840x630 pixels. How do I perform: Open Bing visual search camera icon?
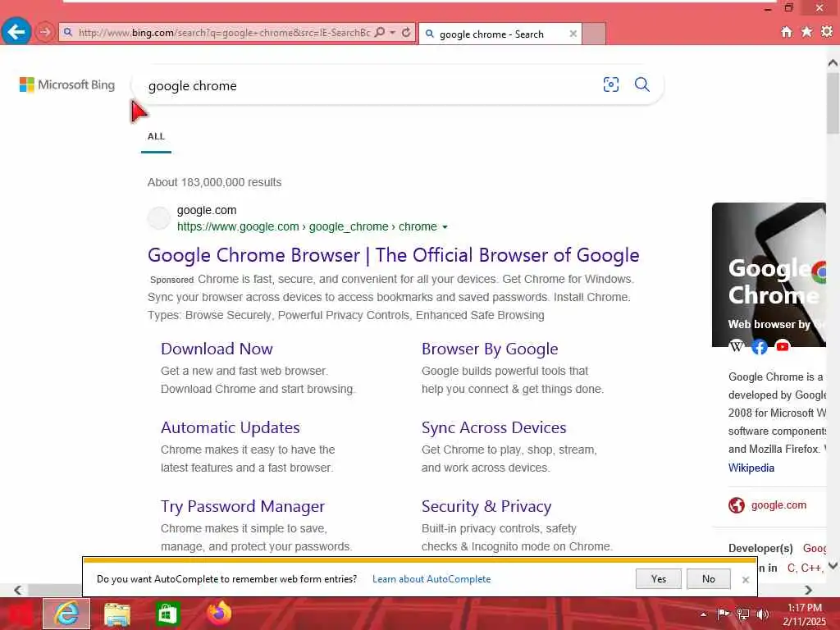point(610,84)
